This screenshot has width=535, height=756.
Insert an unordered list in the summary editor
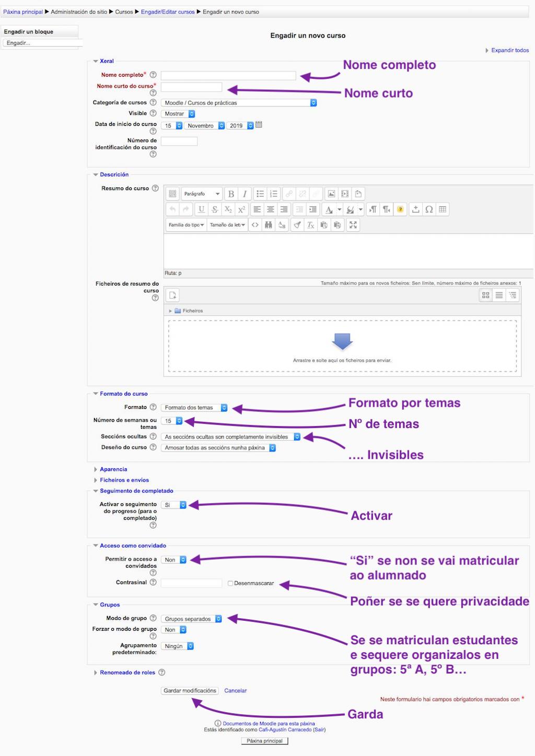click(260, 193)
